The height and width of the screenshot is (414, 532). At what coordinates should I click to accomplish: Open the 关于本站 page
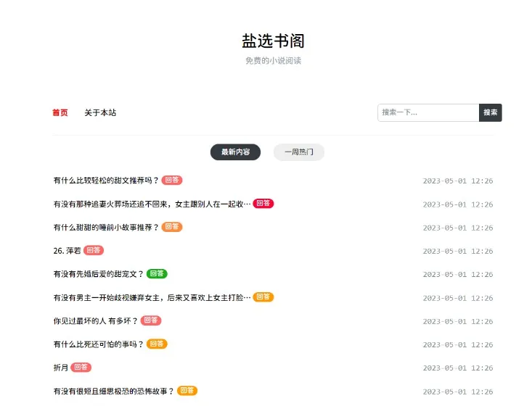coord(100,112)
